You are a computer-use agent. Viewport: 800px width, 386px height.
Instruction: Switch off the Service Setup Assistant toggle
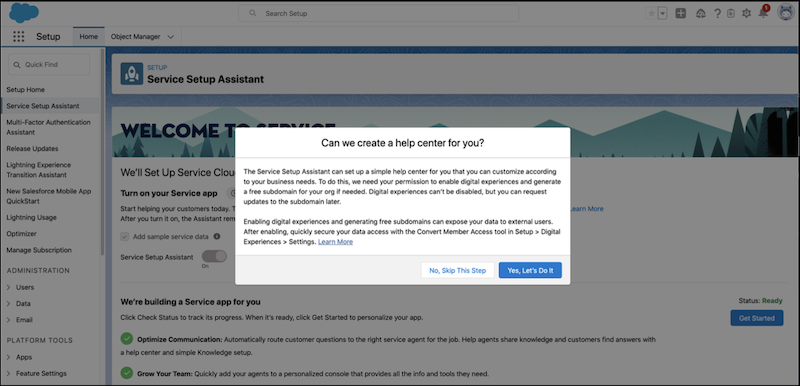tap(214, 256)
